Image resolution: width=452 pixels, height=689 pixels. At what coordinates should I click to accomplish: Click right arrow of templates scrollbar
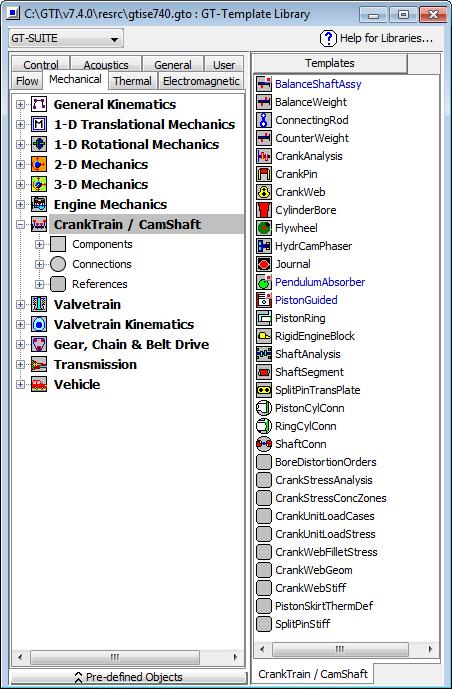pos(430,649)
